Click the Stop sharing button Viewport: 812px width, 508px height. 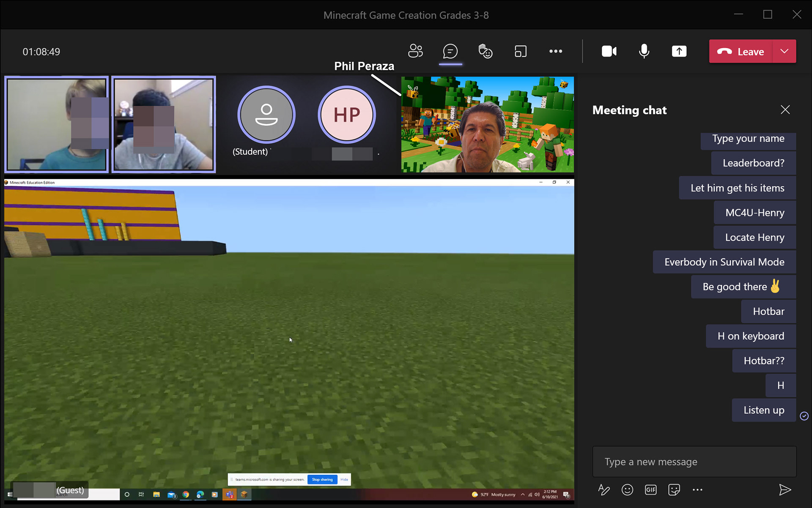click(x=322, y=479)
